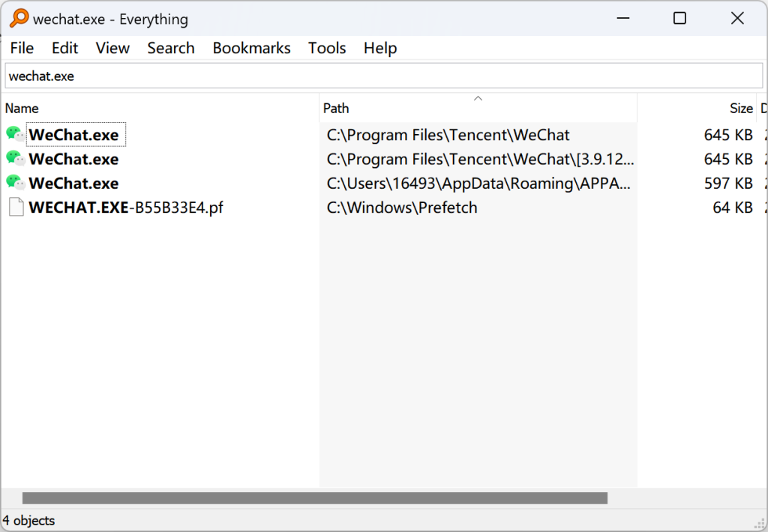Click the 4 objects status bar text

coord(29,520)
